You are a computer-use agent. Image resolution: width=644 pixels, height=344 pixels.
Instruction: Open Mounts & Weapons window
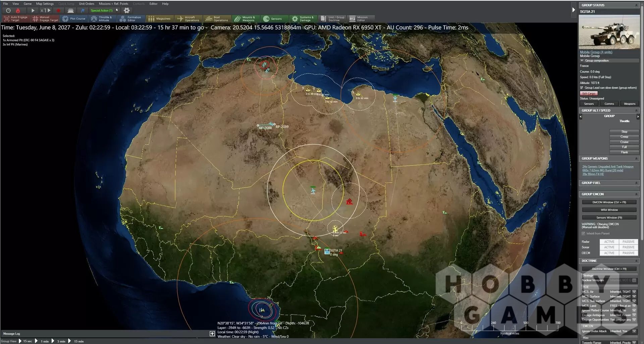coord(246,19)
